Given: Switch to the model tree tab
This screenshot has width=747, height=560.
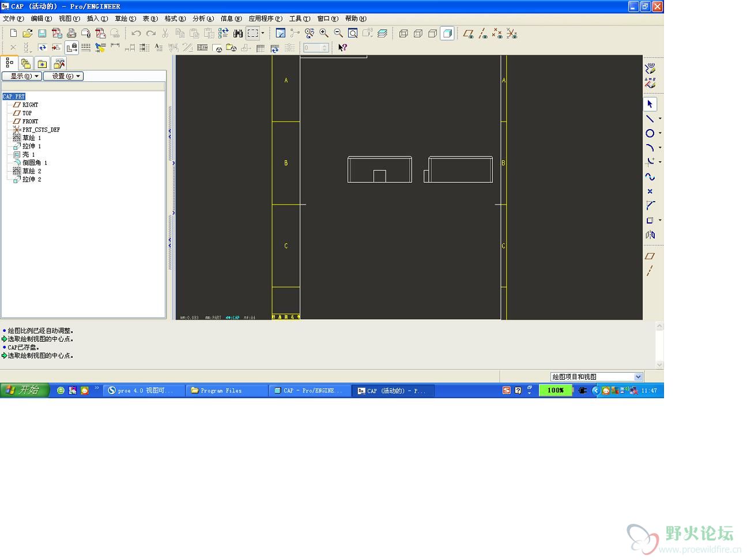Looking at the screenshot, I should (x=9, y=62).
